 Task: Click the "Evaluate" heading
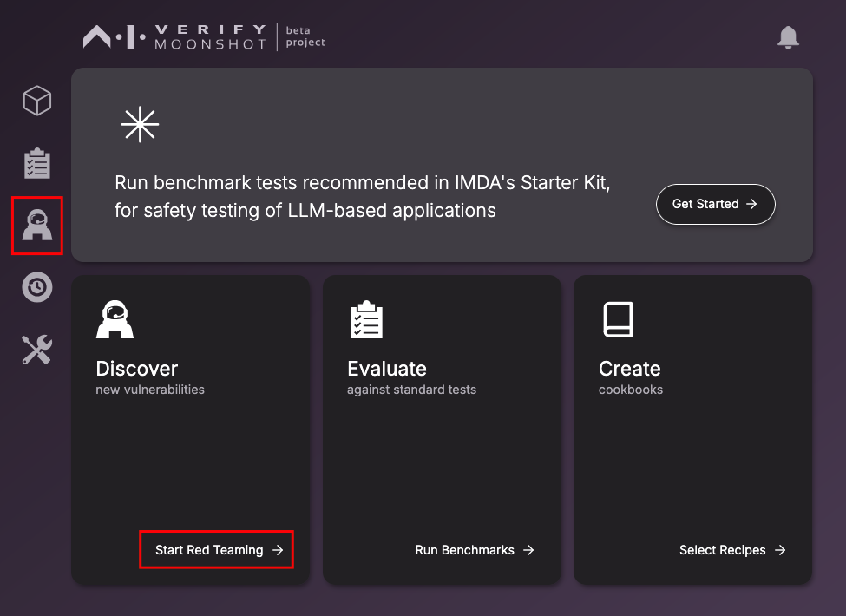pos(387,369)
